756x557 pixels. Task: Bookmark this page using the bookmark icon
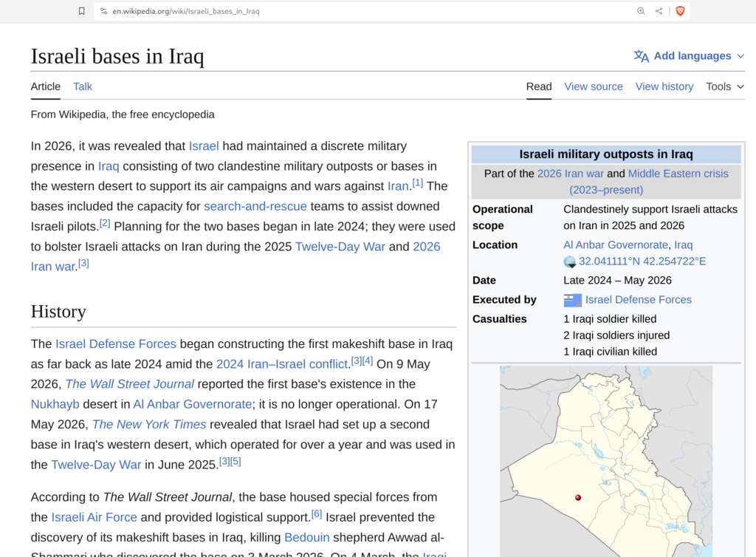coord(81,11)
